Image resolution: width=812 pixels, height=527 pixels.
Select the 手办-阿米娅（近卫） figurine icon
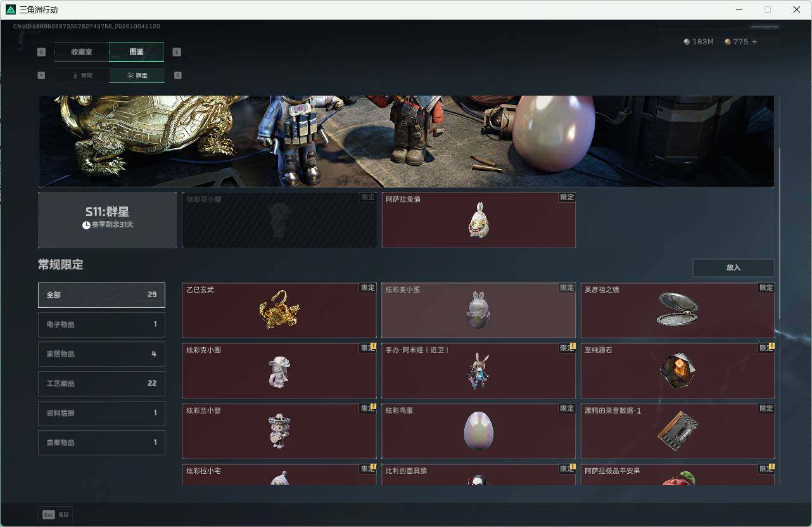tap(479, 371)
